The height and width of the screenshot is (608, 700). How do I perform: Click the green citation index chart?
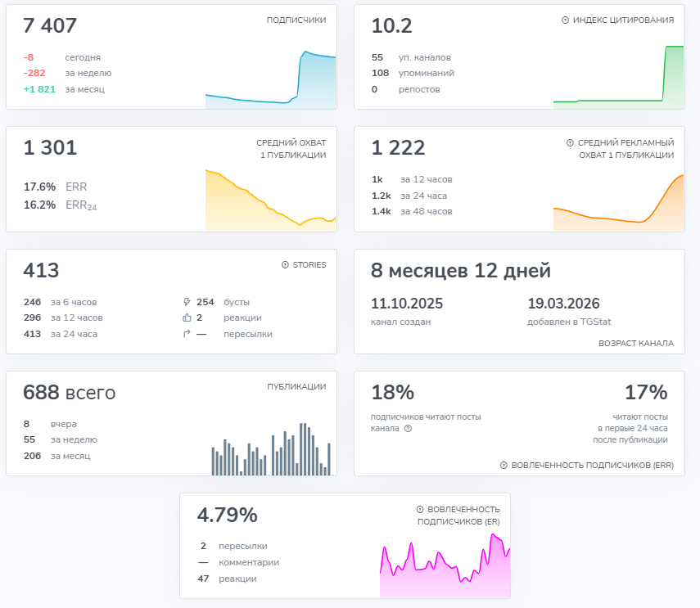tap(619, 77)
